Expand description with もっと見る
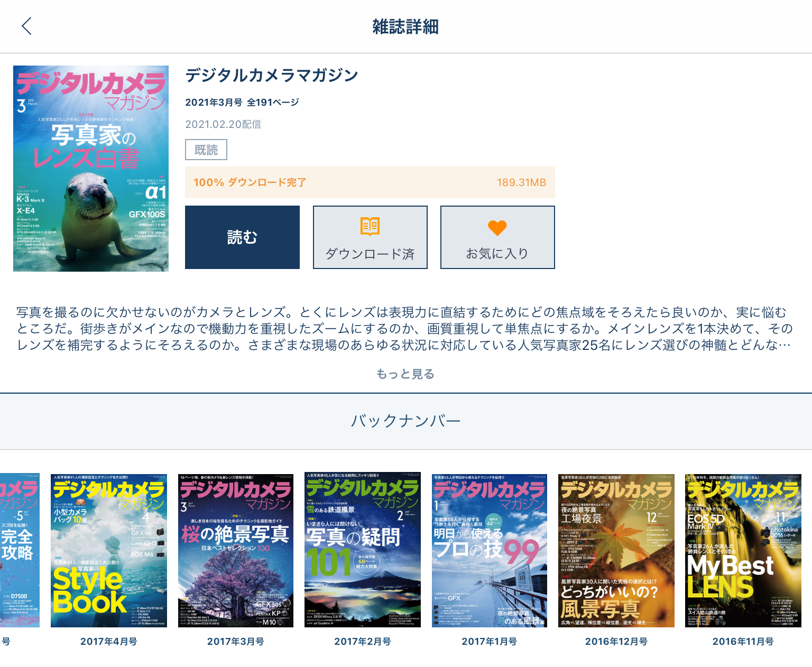The image size is (812, 667). tap(405, 374)
